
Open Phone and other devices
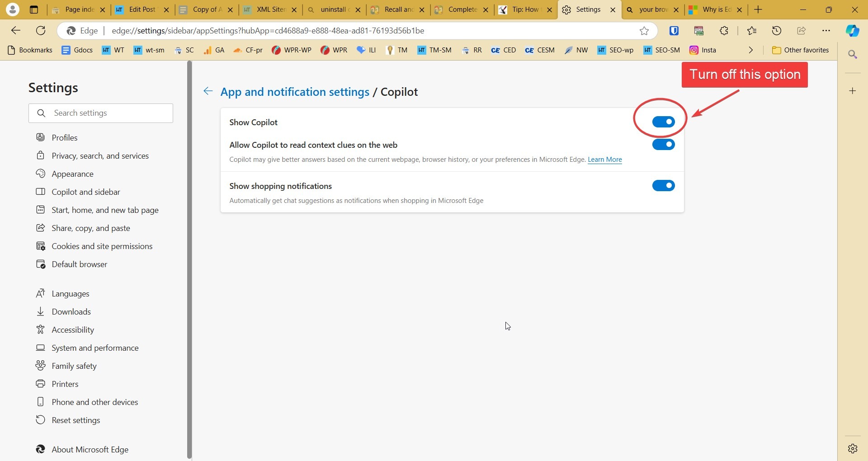click(95, 402)
